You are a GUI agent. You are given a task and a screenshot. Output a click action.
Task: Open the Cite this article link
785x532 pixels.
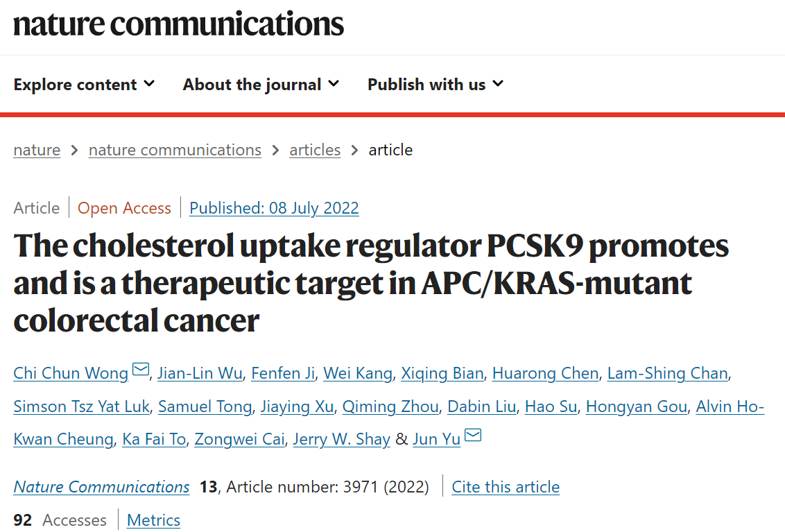click(x=506, y=487)
